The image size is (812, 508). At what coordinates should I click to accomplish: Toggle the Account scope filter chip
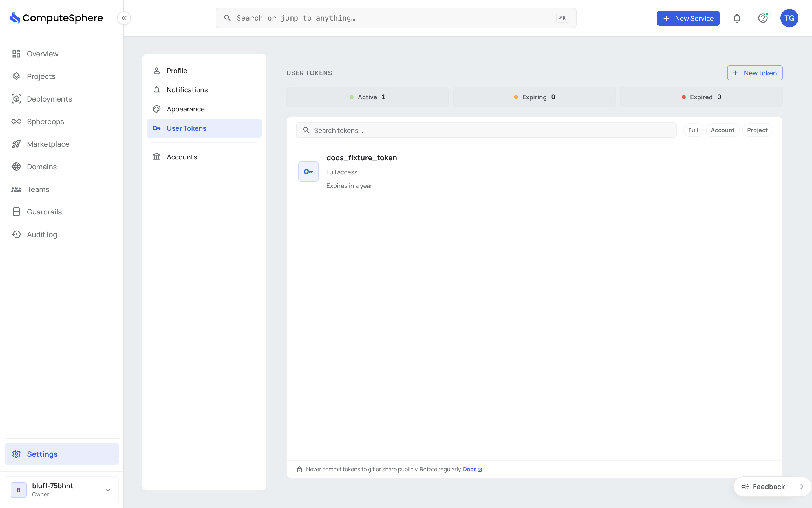(x=722, y=130)
